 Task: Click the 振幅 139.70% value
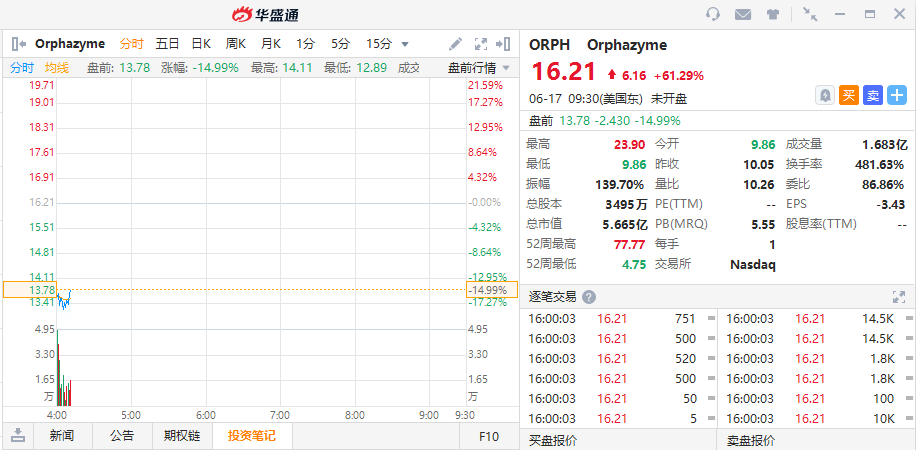click(x=619, y=185)
